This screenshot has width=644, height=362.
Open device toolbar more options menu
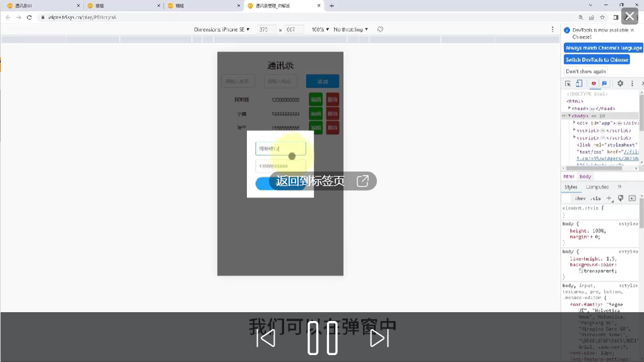[552, 30]
